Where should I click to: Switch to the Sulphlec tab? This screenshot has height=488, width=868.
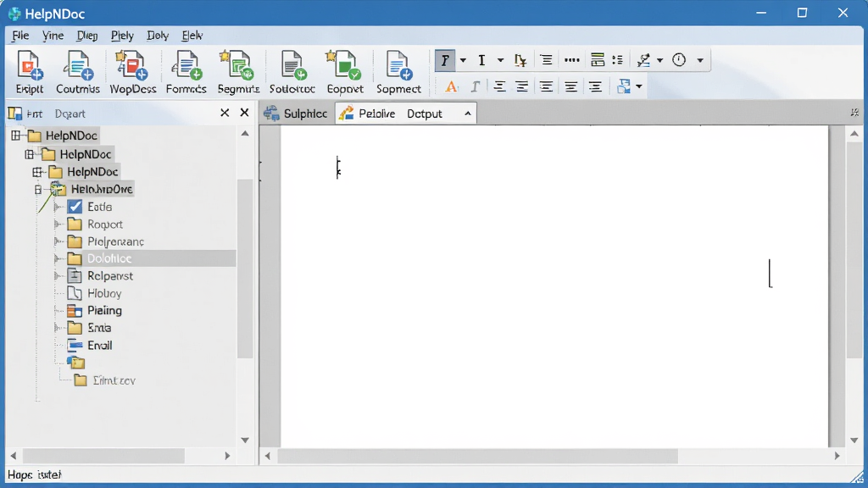tap(296, 114)
